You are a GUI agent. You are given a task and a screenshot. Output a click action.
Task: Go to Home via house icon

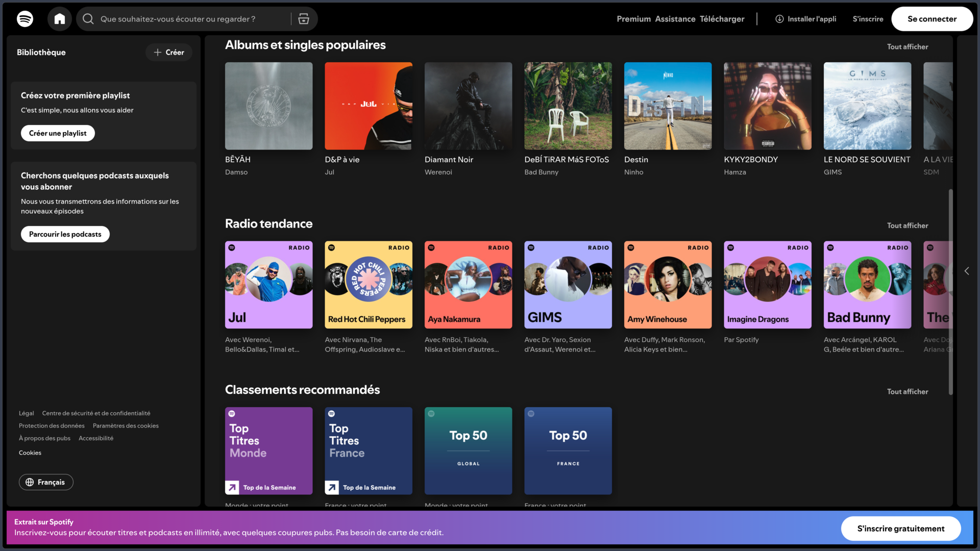[x=60, y=19]
